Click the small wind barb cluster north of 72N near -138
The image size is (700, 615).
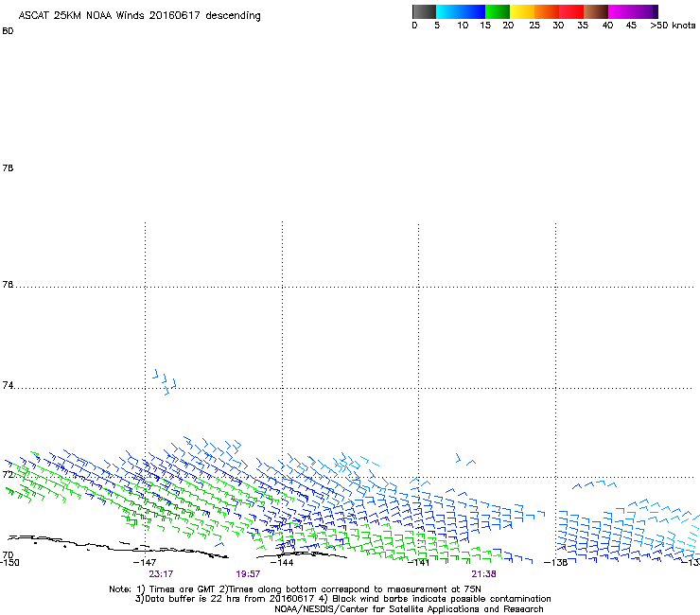pos(594,484)
